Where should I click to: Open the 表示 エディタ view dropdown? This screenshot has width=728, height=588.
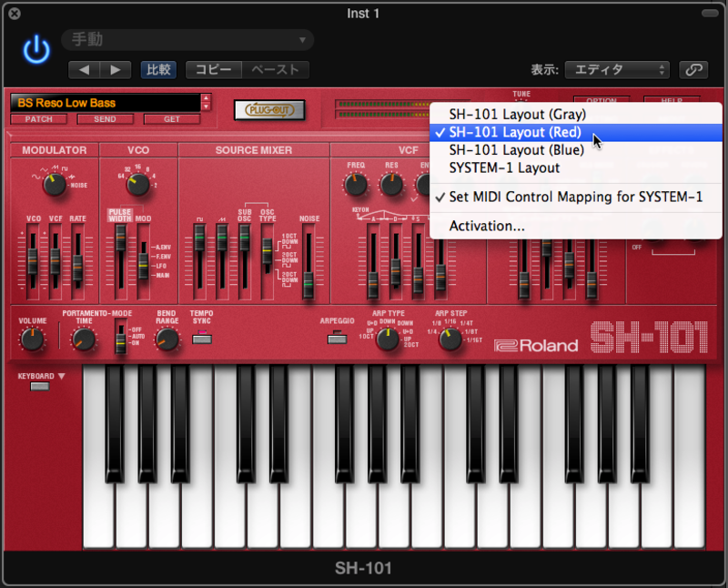[617, 70]
